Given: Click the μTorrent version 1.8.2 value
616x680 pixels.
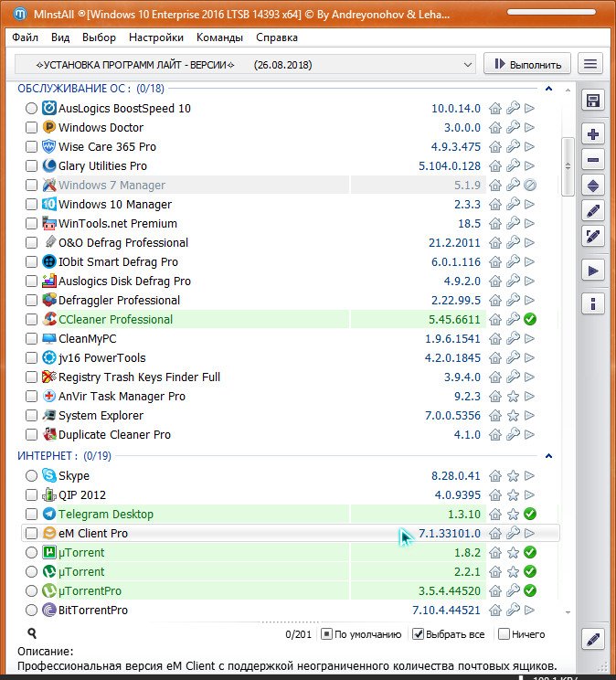Looking at the screenshot, I should click(x=467, y=552).
